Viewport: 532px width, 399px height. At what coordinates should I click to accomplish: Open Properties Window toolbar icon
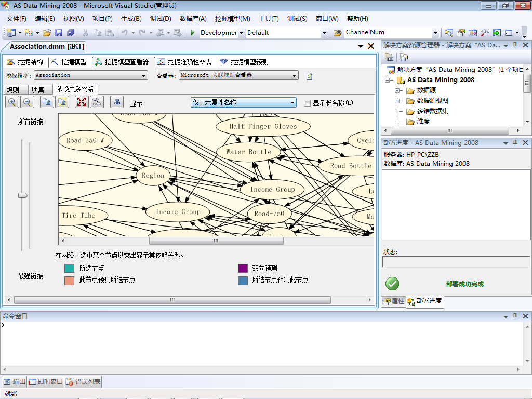[x=461, y=33]
